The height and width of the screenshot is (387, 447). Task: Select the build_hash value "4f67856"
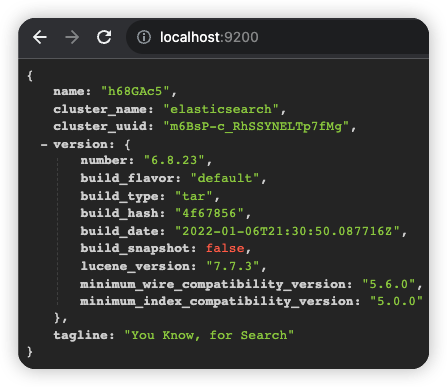pos(209,213)
